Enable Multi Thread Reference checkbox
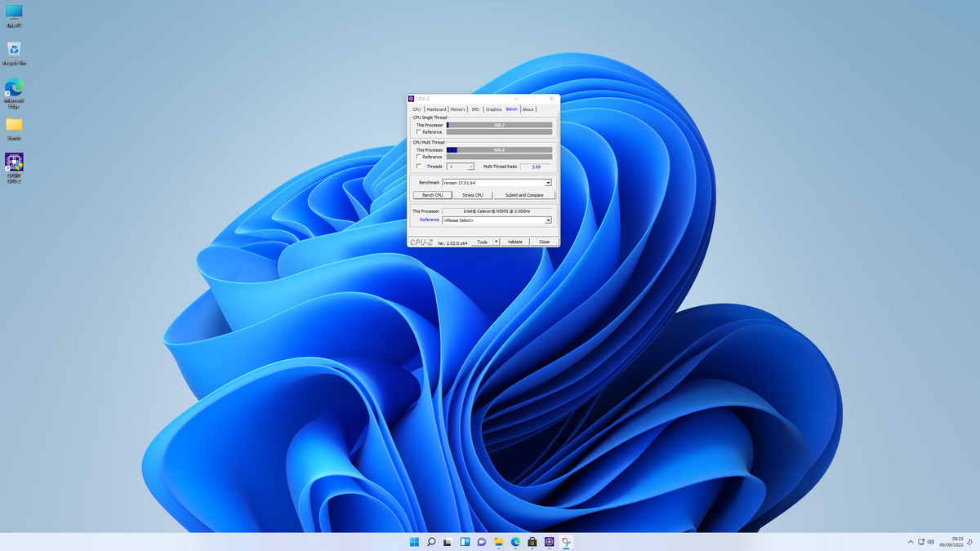Viewport: 980px width, 551px height. click(x=419, y=157)
